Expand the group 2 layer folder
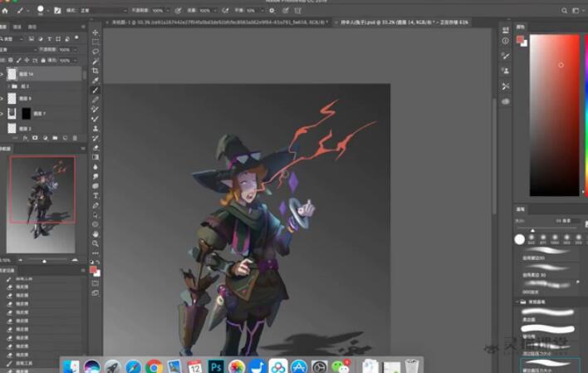Screen dimensions: 588x373 tap(8, 86)
